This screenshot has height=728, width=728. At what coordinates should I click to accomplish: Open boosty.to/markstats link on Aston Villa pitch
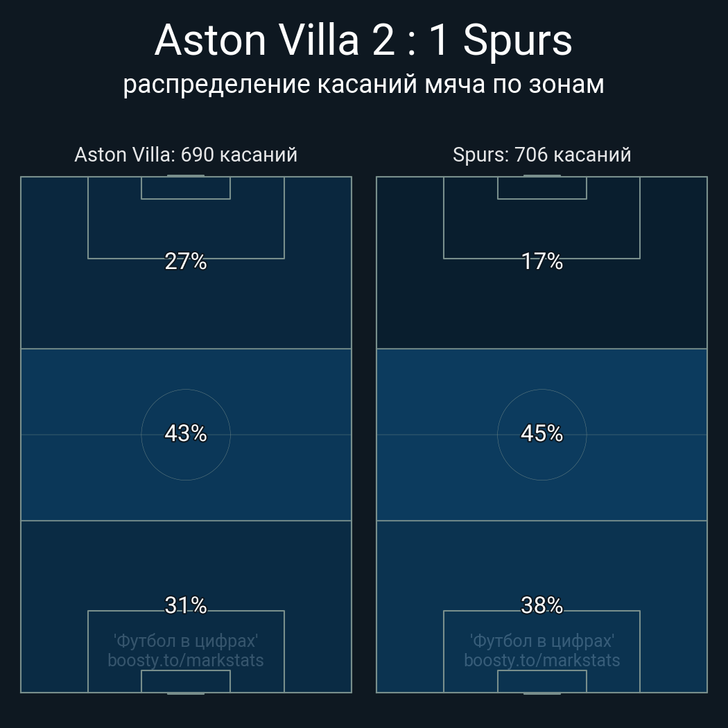click(x=186, y=661)
